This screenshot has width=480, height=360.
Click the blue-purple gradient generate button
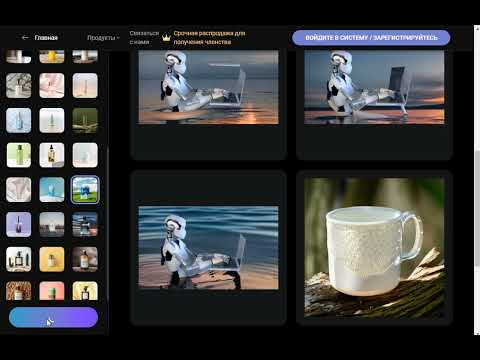(x=53, y=317)
